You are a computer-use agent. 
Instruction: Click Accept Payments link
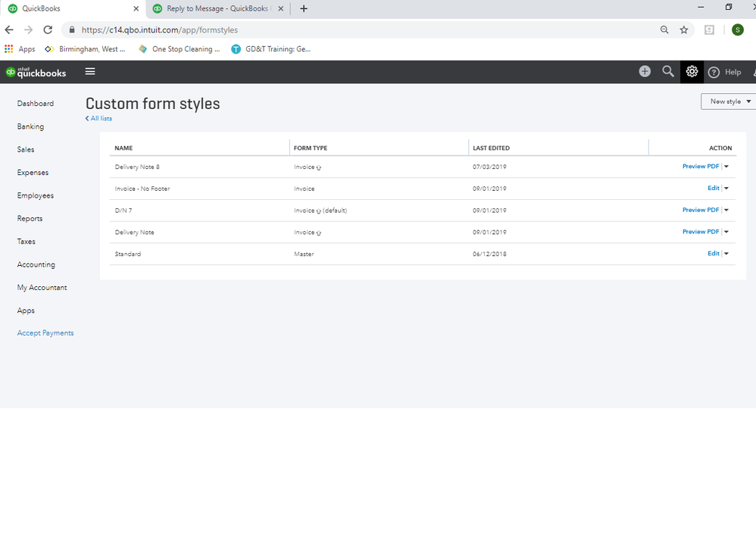[45, 333]
